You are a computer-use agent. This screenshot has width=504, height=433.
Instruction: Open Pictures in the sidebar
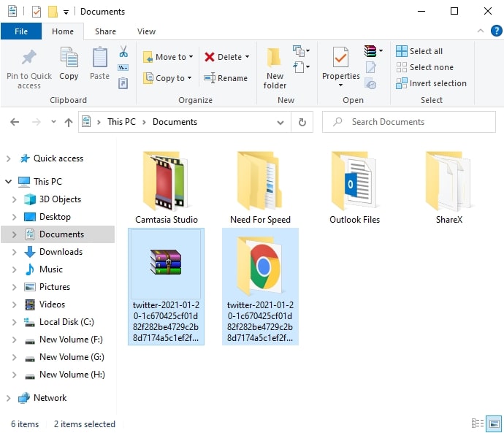click(55, 287)
